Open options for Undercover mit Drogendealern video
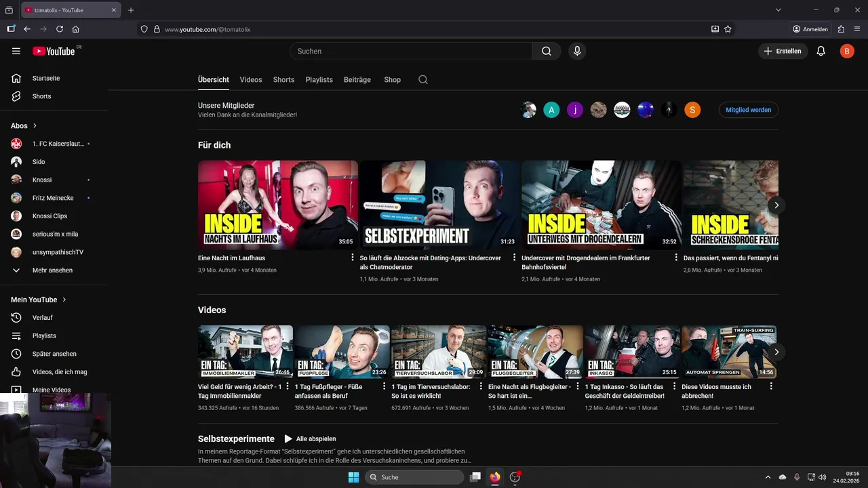Image resolution: width=868 pixels, height=488 pixels. [676, 258]
